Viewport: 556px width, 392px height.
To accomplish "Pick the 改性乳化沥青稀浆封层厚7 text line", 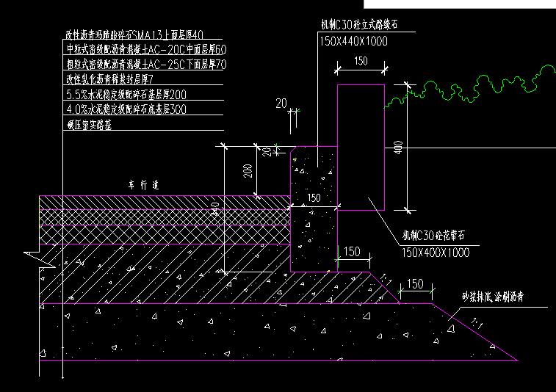I will click(x=109, y=79).
